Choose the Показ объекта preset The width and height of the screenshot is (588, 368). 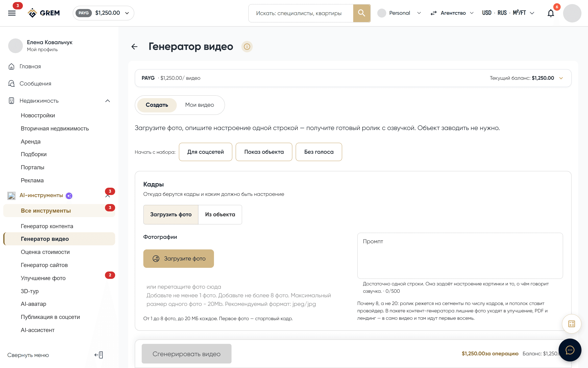[264, 152]
